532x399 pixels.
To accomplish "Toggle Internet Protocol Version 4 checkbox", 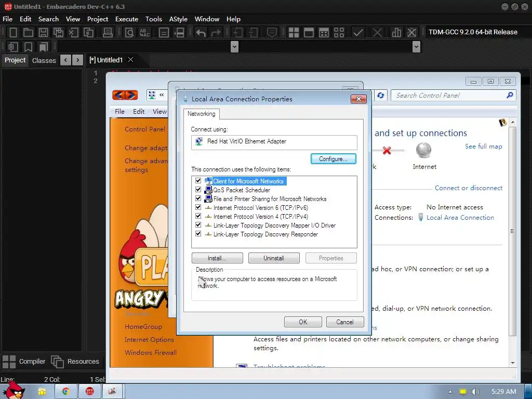I will pos(198,216).
